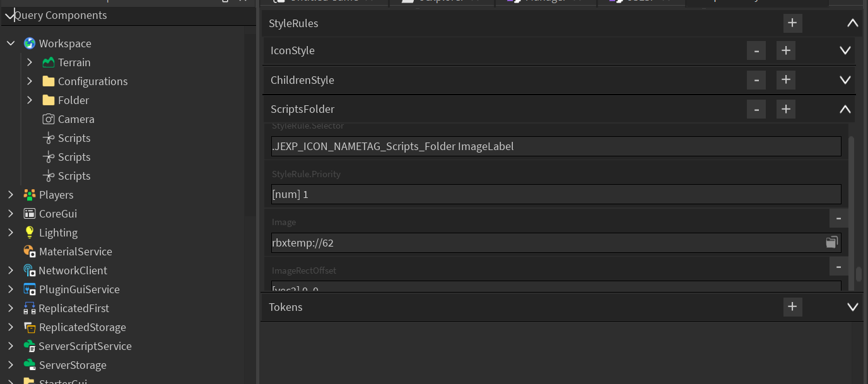
Task: Expand the Tokens section
Action: 853,307
